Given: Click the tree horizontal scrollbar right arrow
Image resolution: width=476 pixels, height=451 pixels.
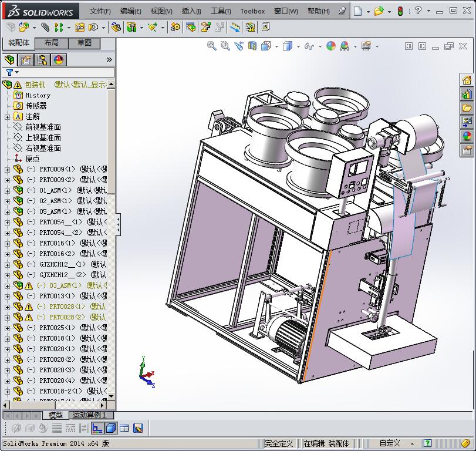Looking at the screenshot, I should point(102,405).
